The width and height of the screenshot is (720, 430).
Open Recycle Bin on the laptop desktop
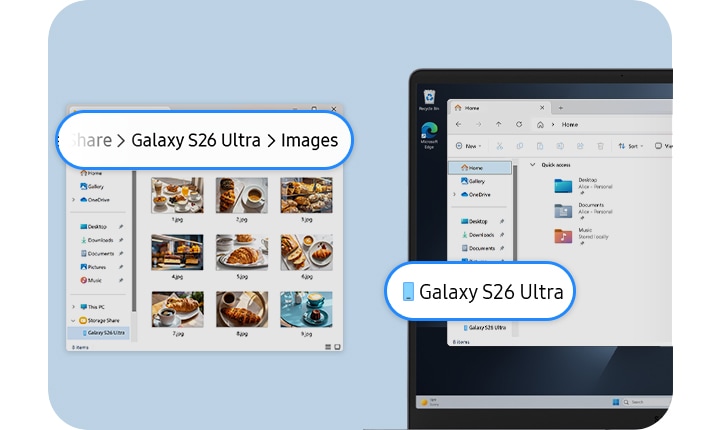(429, 100)
